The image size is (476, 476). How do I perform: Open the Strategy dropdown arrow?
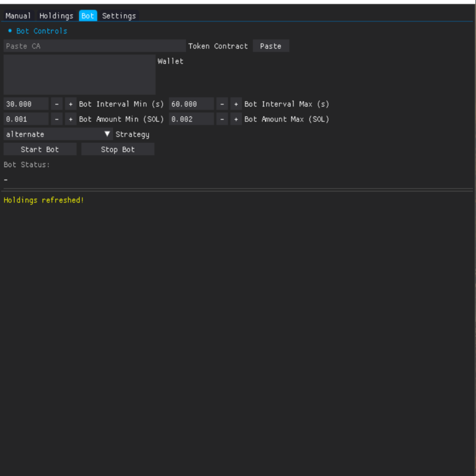click(x=107, y=134)
